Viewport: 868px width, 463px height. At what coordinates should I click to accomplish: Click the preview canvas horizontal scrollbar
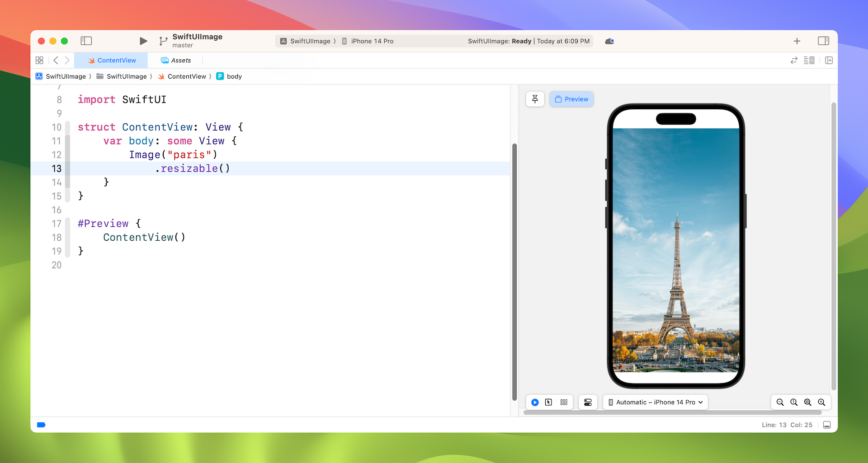[672, 412]
